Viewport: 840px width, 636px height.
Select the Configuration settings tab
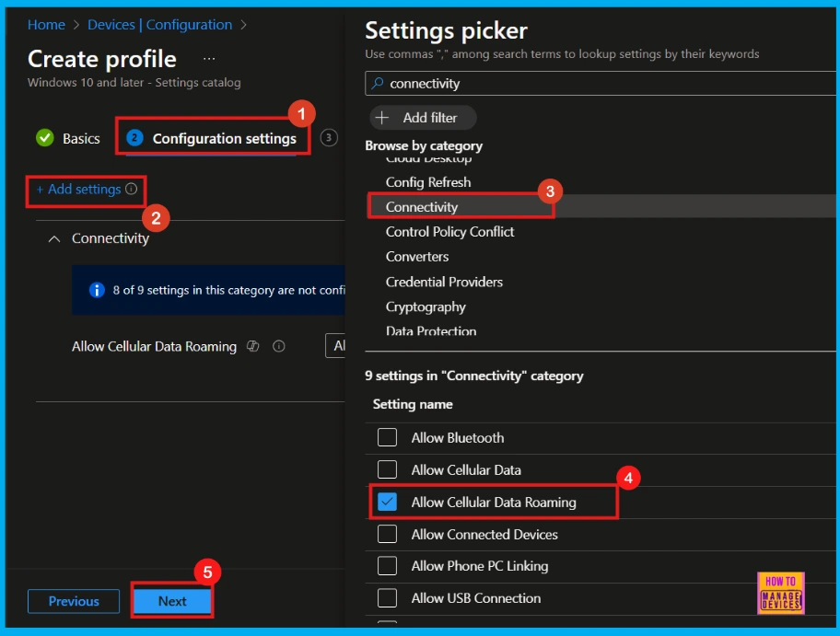click(x=212, y=138)
